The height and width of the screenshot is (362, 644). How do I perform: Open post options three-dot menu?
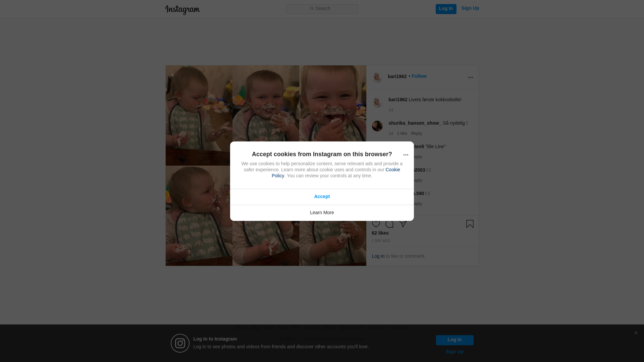pos(470,77)
